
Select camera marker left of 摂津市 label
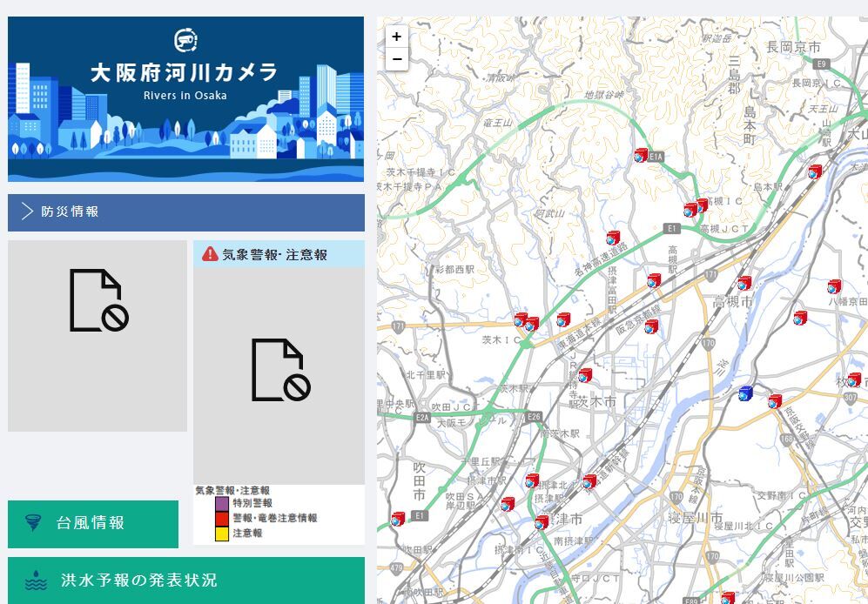[x=542, y=522]
